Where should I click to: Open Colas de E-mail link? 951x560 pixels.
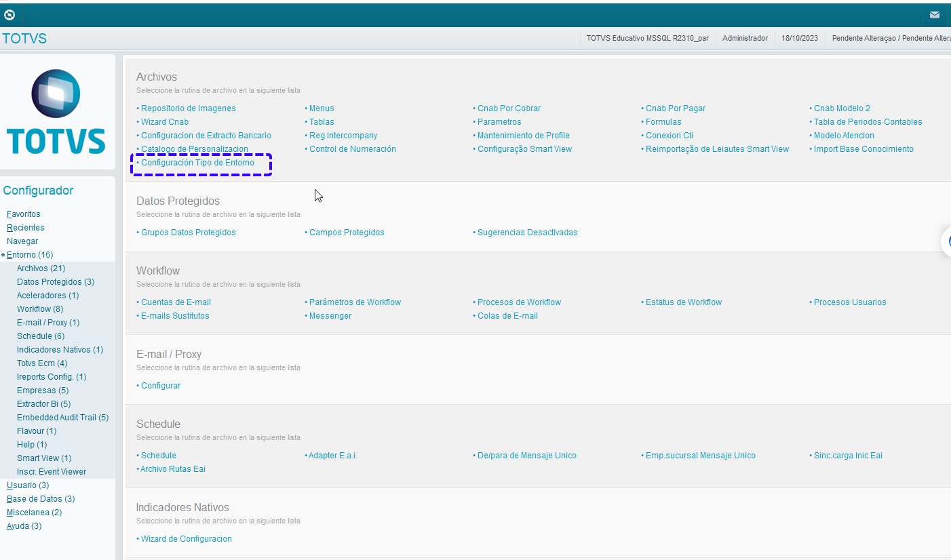point(507,316)
